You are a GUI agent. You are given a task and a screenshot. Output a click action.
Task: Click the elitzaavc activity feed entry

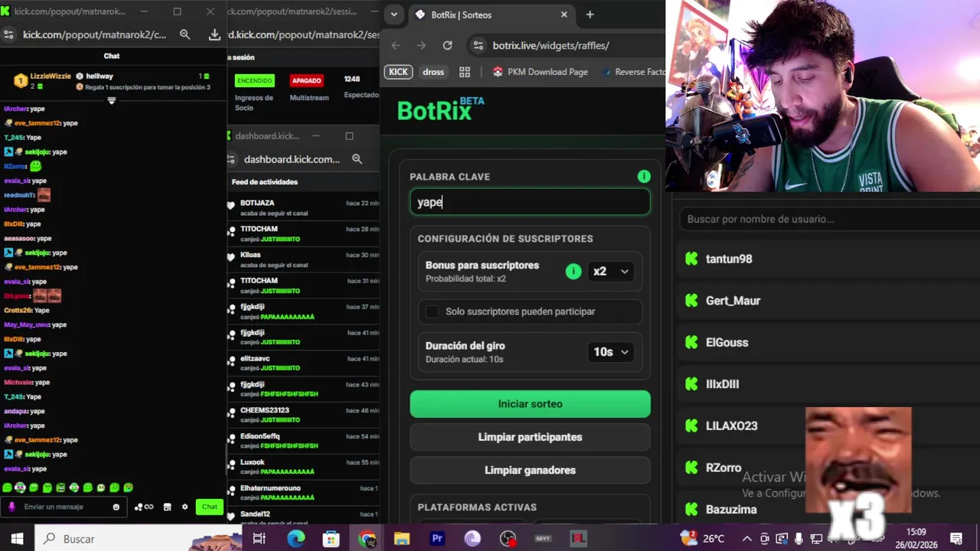pyautogui.click(x=304, y=363)
